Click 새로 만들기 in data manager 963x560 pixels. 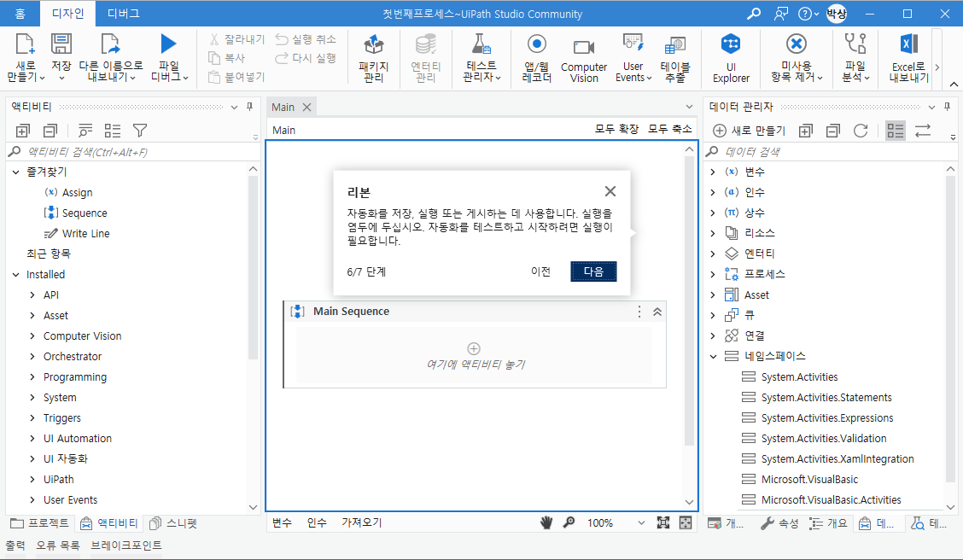pyautogui.click(x=750, y=131)
